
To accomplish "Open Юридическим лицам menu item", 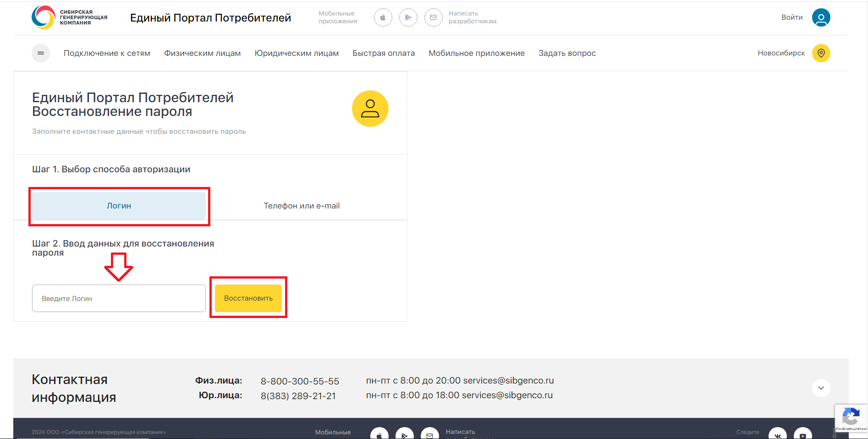I will (297, 53).
